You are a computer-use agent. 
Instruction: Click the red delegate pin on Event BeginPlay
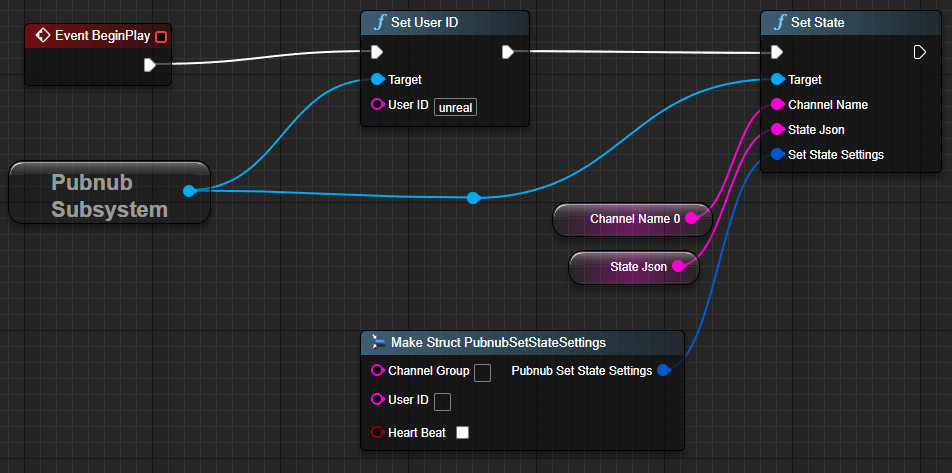click(x=161, y=37)
